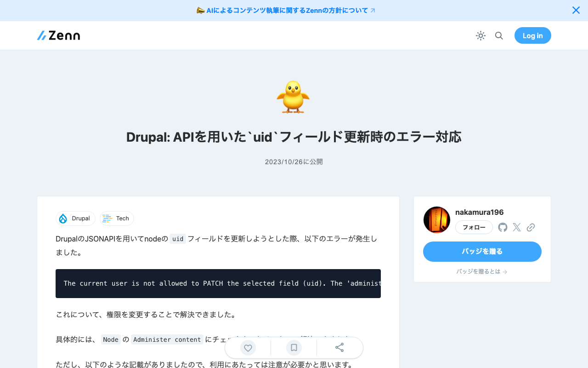Open search with the magnifier icon
Image resolution: width=588 pixels, height=368 pixels.
[499, 35]
